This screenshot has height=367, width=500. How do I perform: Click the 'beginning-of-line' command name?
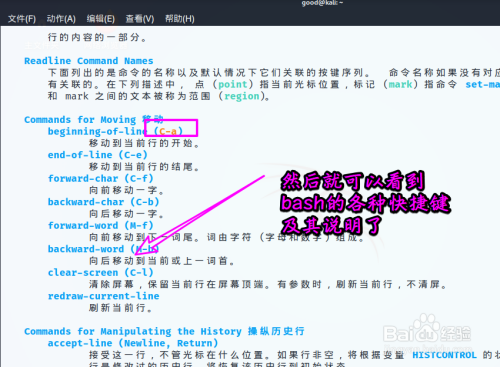pyautogui.click(x=97, y=131)
